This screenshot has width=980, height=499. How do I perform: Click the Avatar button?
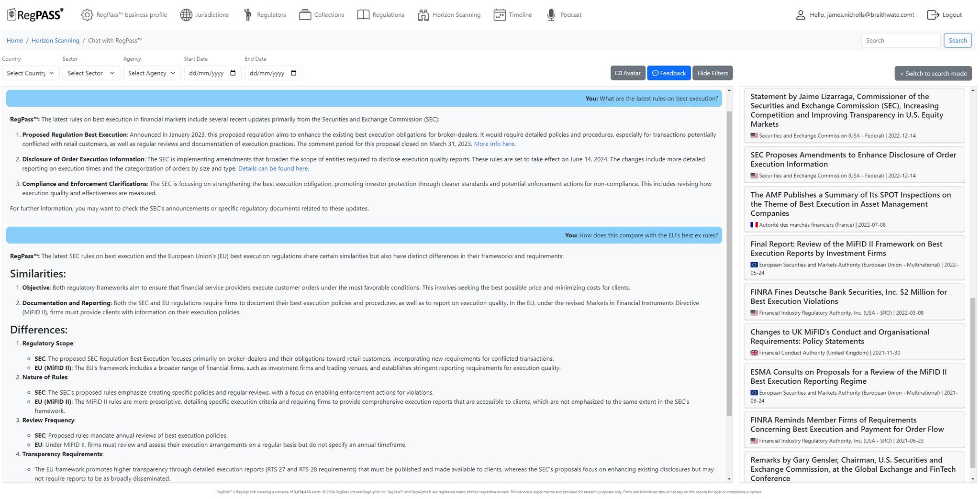click(x=628, y=73)
